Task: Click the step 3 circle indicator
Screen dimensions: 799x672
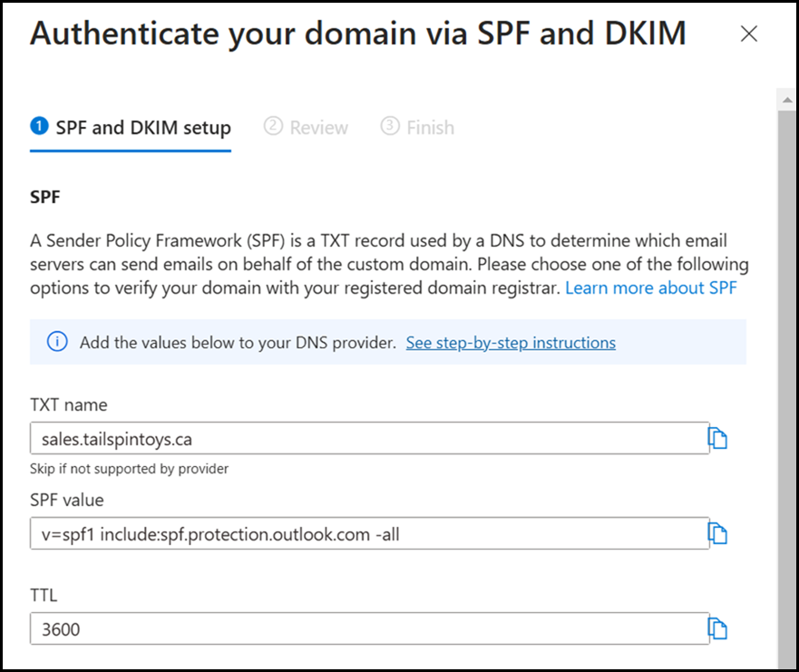Action: [x=390, y=127]
